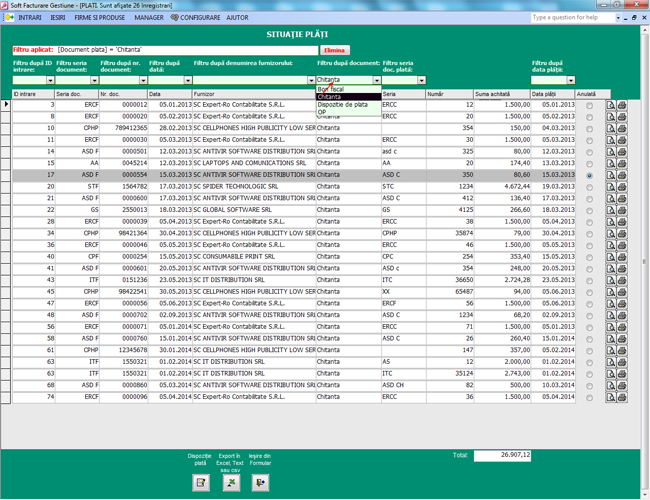The width and height of the screenshot is (650, 500).
Task: Open the CONFIGURARE menu
Action: pyautogui.click(x=195, y=17)
